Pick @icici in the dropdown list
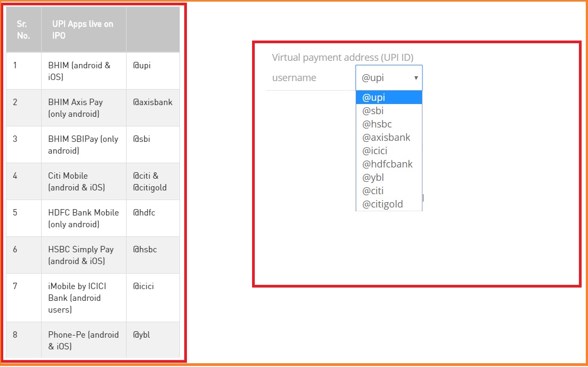This screenshot has width=588, height=367. [x=389, y=150]
